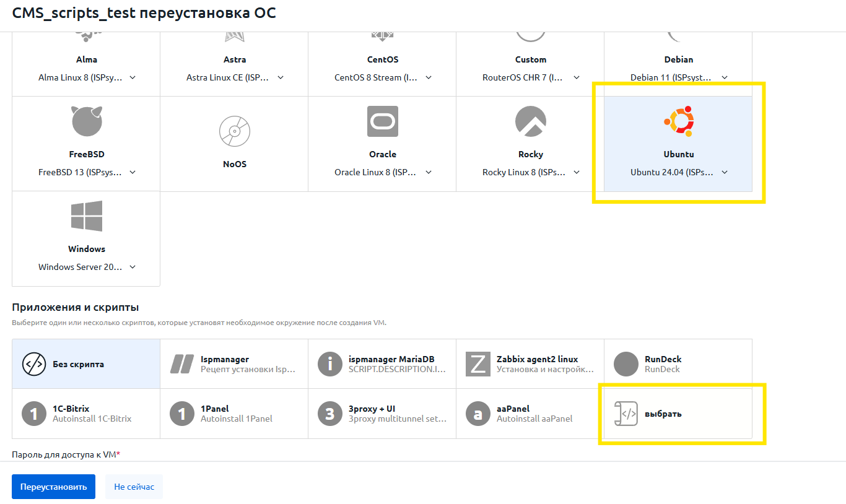
Task: Expand the Windows Server version dropdown
Action: (x=133, y=267)
